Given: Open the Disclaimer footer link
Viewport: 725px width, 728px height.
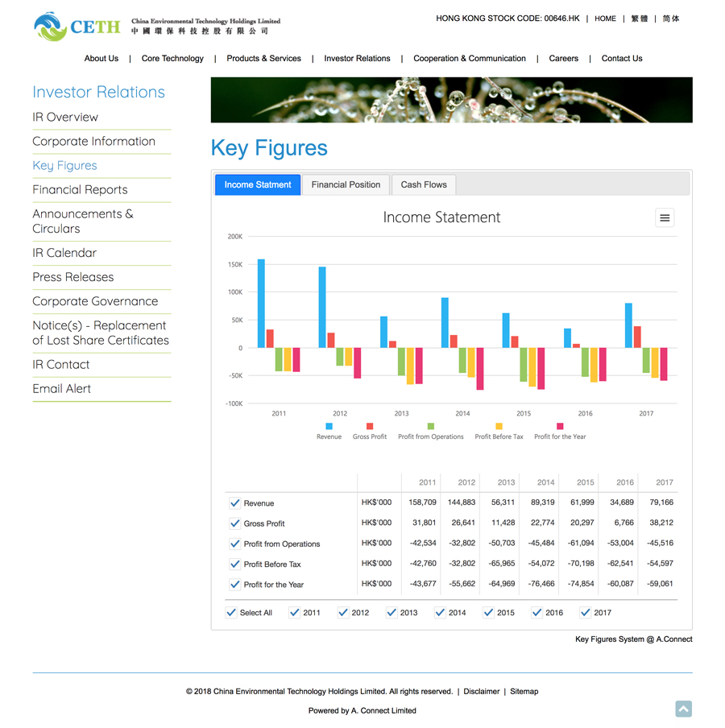Looking at the screenshot, I should point(481,691).
